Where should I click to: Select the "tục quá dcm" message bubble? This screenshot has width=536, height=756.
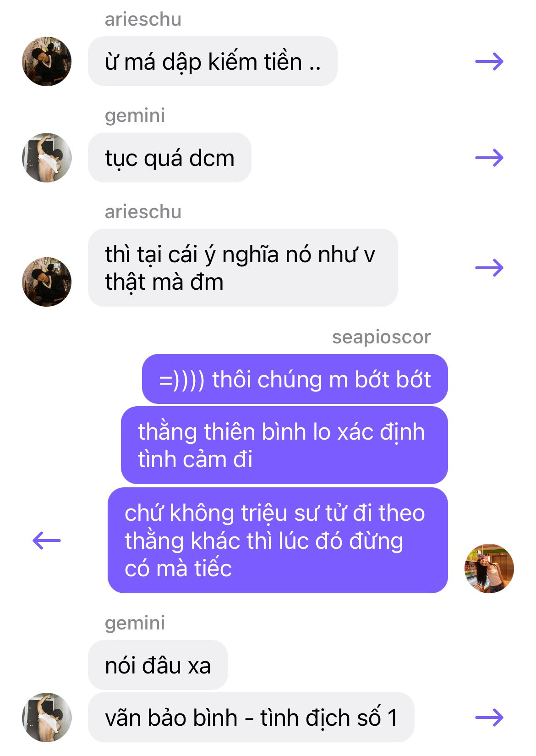(x=170, y=158)
